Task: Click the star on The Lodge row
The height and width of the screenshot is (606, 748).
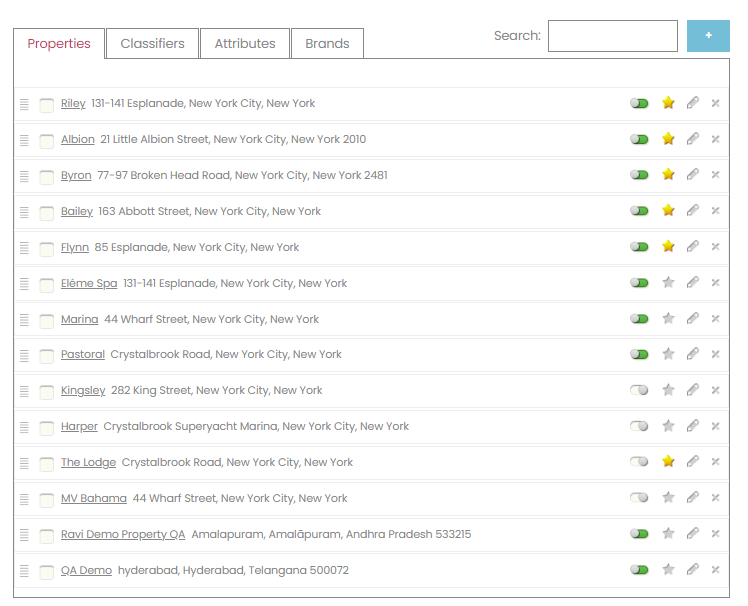Action: [x=668, y=461]
